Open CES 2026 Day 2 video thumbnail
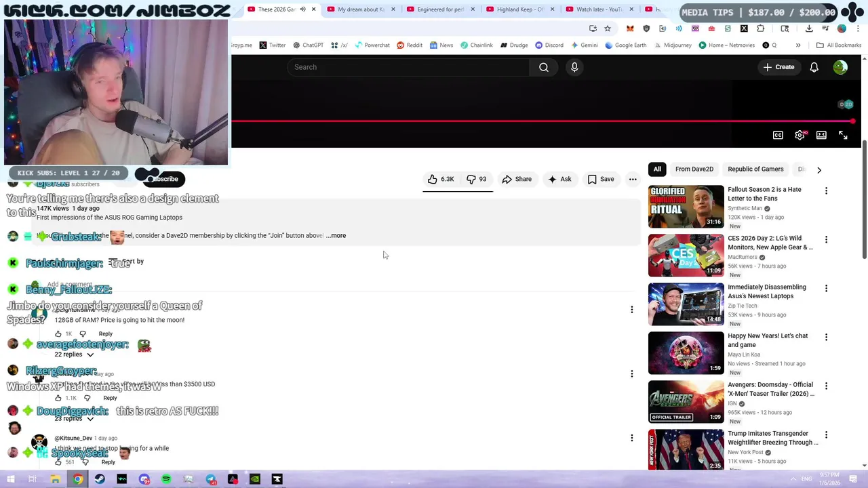The image size is (868, 488). 686,255
